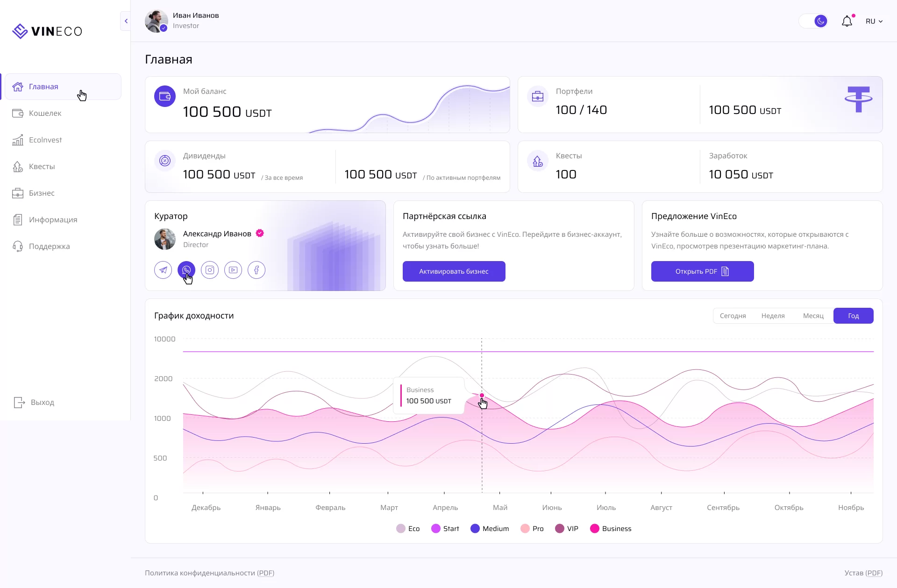The image size is (897, 588).
Task: Click Открыть PDF button
Action: pos(702,271)
